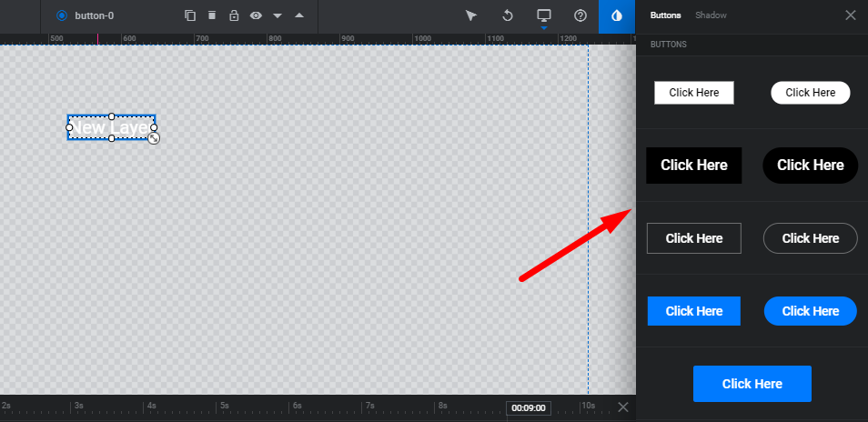Click the down triangle in layer toolbar
Screen dimensions: 868x422
coord(278,15)
